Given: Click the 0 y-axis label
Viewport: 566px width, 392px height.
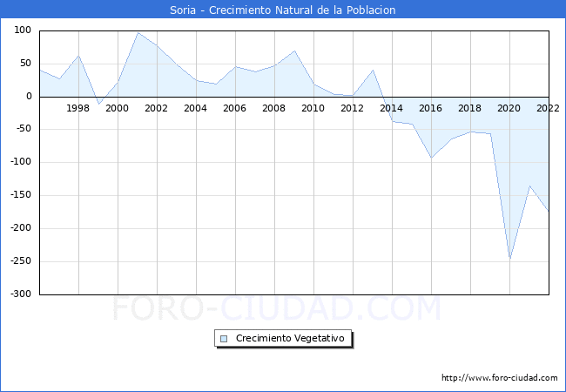Looking at the screenshot, I should [x=29, y=97].
